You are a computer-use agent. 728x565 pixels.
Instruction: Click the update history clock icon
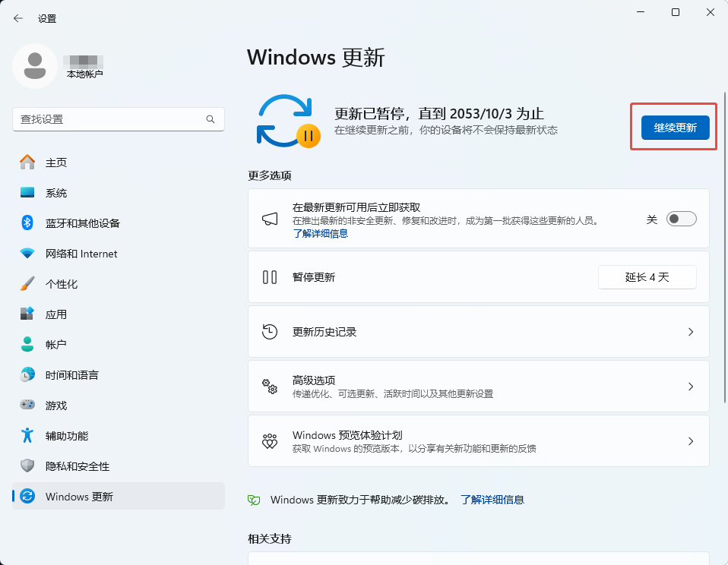pos(270,332)
